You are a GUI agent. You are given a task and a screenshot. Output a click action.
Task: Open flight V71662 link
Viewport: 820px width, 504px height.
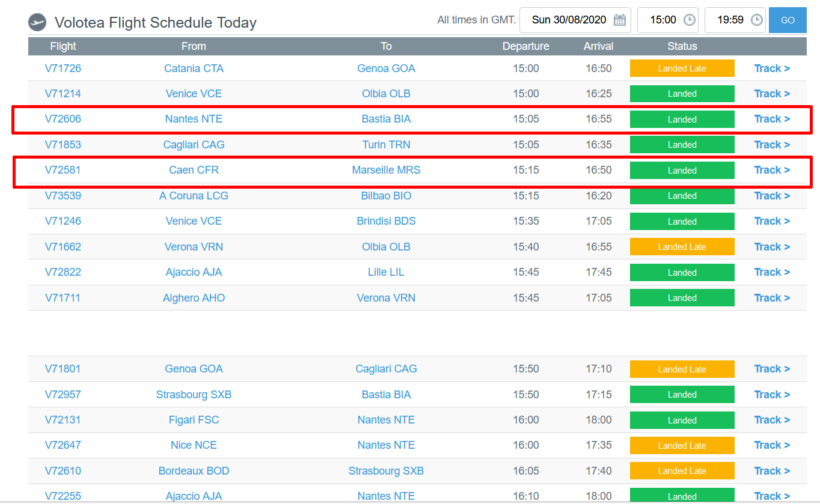click(63, 247)
